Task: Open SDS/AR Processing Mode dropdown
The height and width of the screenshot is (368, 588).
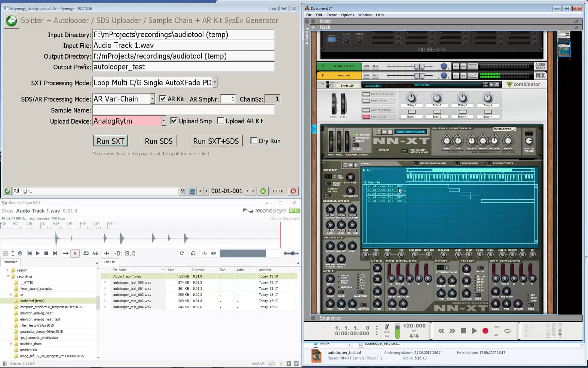Action: 152,99
